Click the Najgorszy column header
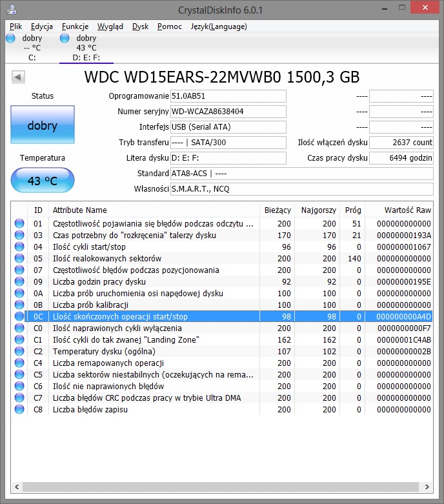The width and height of the screenshot is (444, 504). point(318,210)
